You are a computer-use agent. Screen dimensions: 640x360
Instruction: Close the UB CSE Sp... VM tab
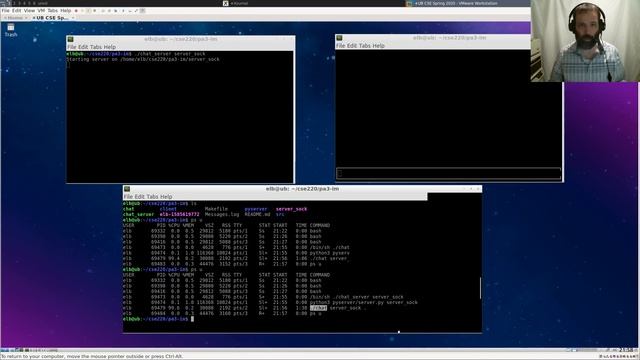(73, 18)
